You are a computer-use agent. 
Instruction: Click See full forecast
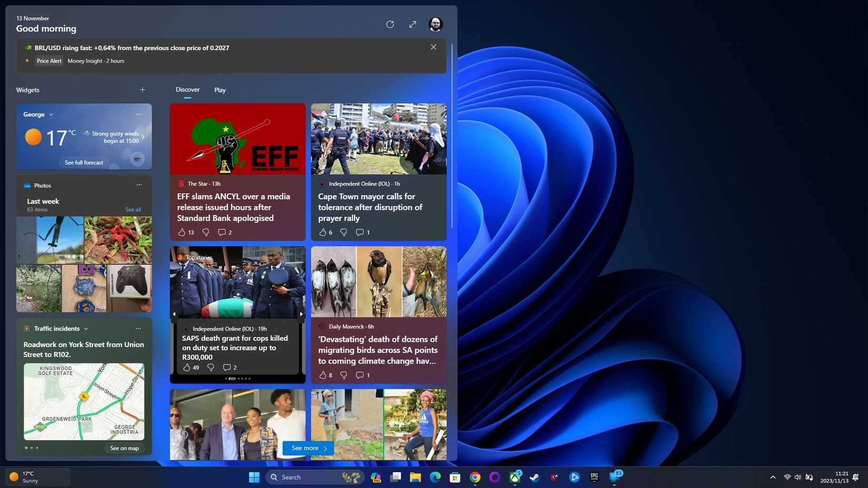tap(83, 162)
